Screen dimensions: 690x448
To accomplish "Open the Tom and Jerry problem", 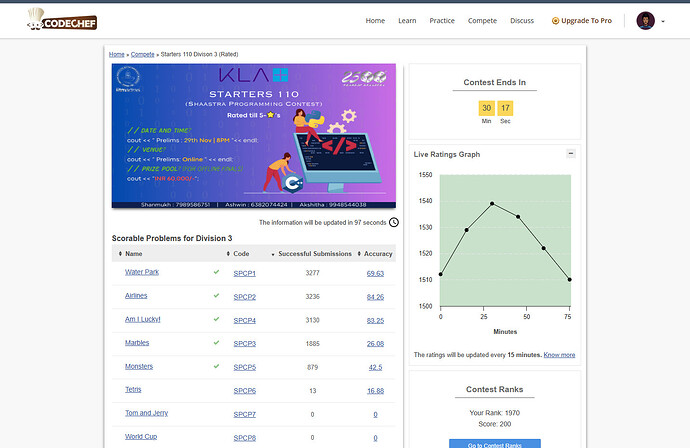I will pos(146,413).
